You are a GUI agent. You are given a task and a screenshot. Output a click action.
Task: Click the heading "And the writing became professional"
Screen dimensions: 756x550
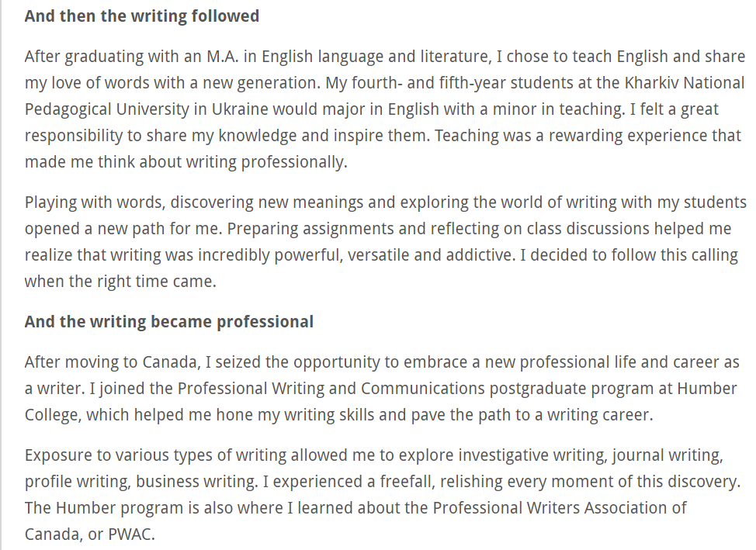click(x=169, y=321)
